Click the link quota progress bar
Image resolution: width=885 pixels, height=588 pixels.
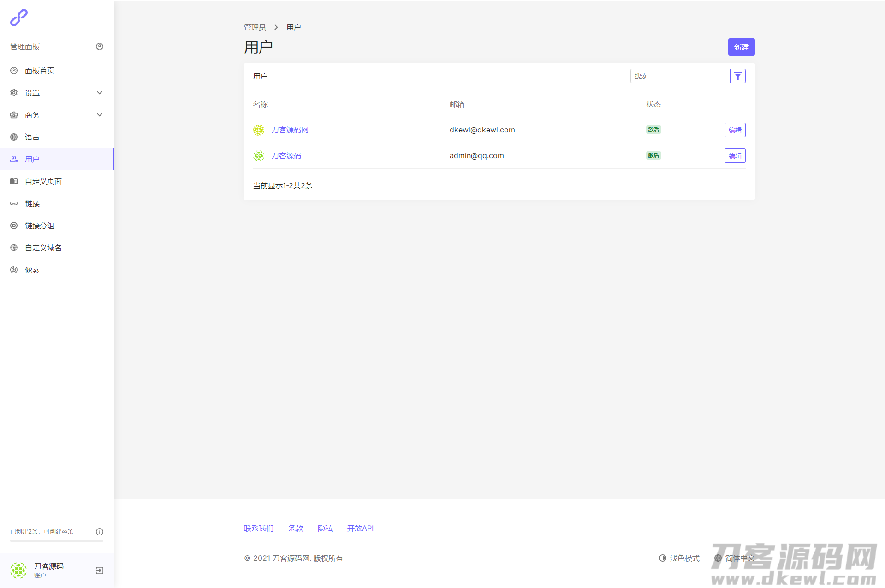(x=57, y=540)
